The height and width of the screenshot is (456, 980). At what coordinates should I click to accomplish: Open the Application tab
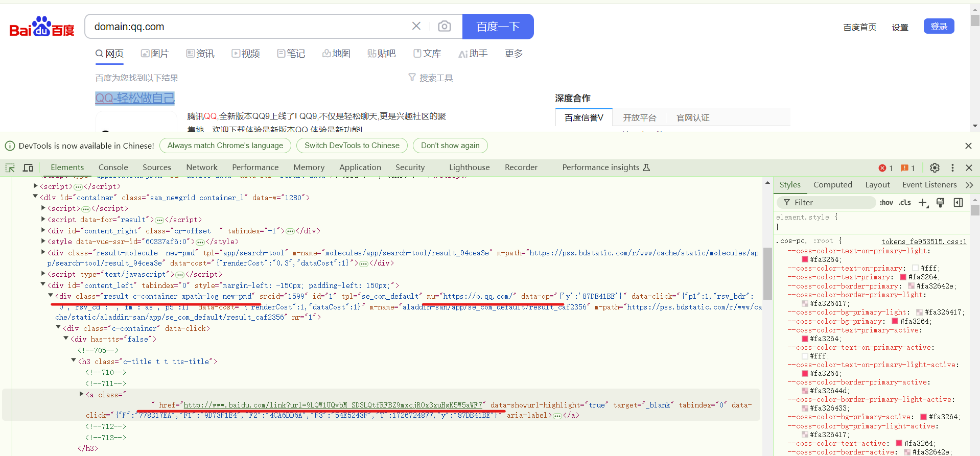(x=360, y=167)
